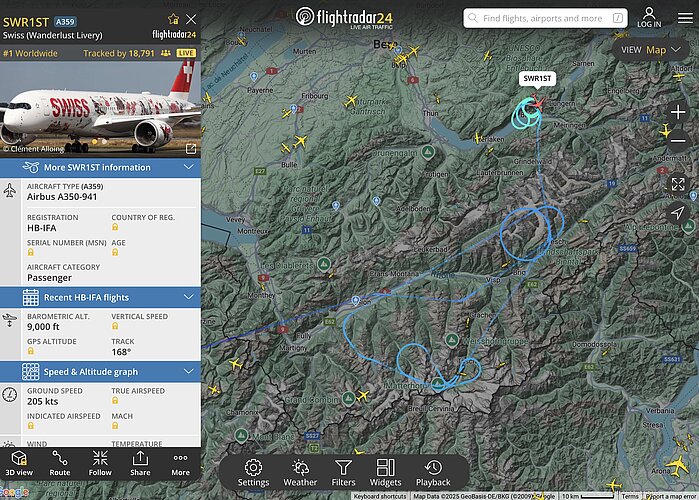Open the 3D view
699x500 pixels.
pyautogui.click(x=19, y=463)
